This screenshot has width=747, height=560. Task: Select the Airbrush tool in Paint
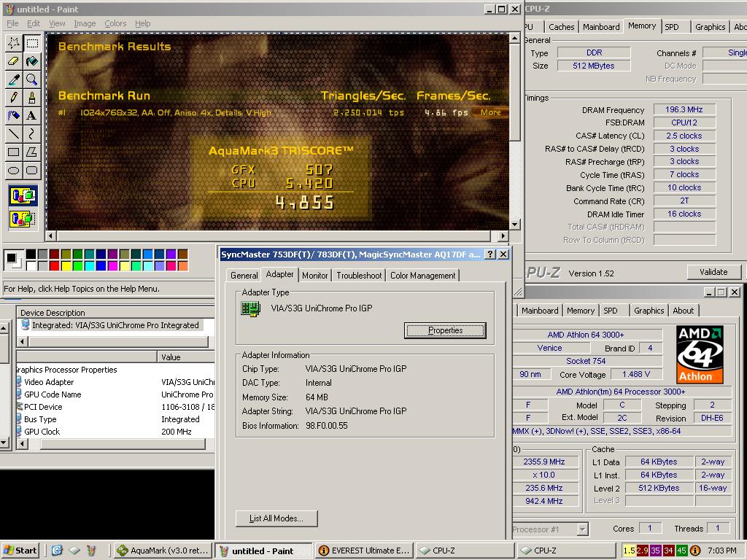click(x=13, y=116)
